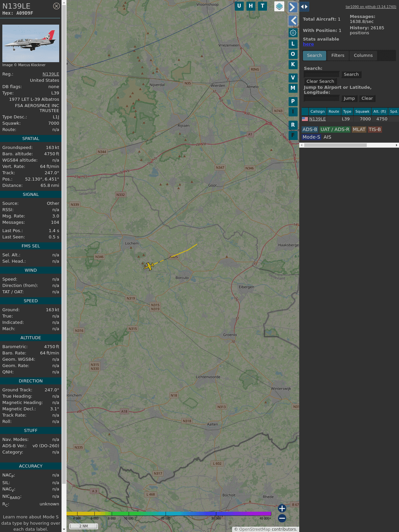Switch to the Columns tab
The width and height of the screenshot is (399, 532).
[363, 56]
